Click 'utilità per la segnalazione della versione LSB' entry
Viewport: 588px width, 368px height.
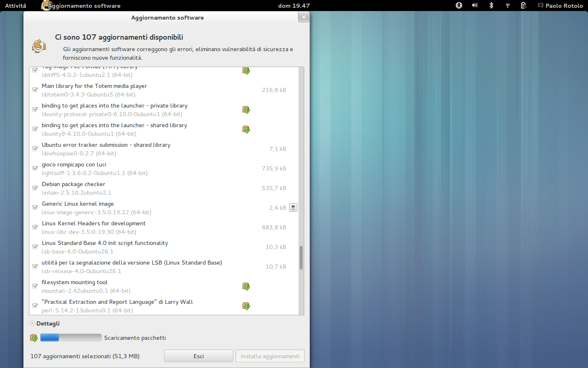pyautogui.click(x=132, y=263)
